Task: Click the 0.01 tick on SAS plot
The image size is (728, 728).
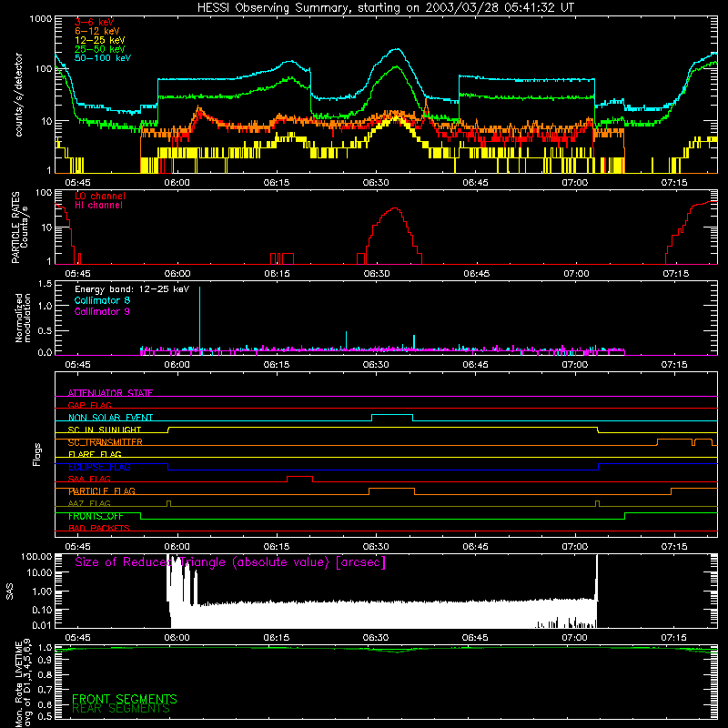Action: [x=42, y=625]
